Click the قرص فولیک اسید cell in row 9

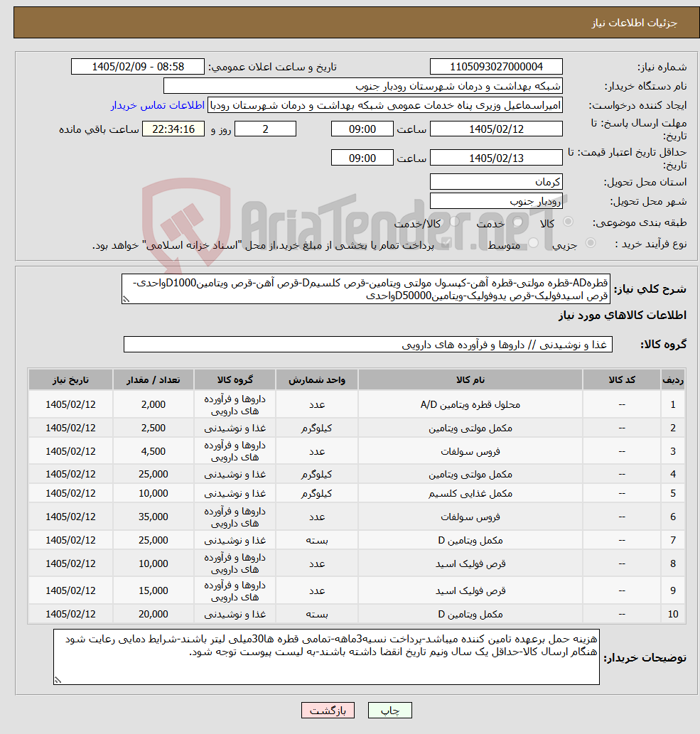470,590
